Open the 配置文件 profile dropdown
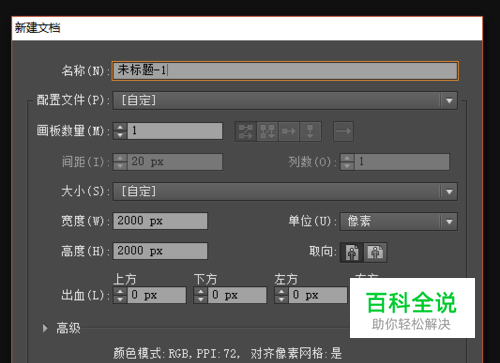This screenshot has height=363, width=500. [285, 100]
